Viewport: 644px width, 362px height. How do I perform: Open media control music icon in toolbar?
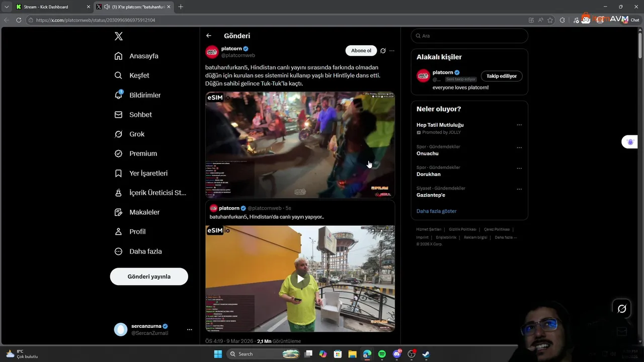click(576, 20)
